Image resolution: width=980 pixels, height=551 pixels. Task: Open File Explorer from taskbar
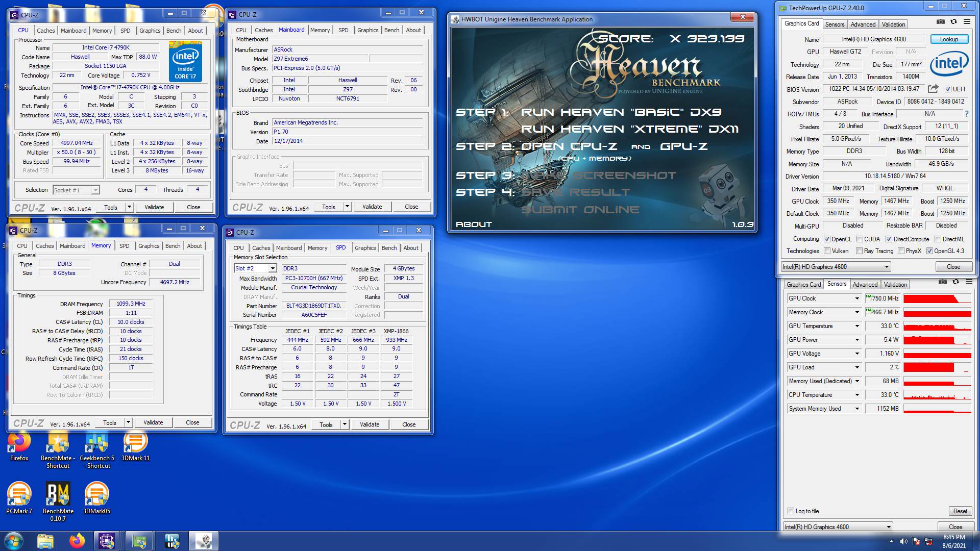(x=45, y=541)
